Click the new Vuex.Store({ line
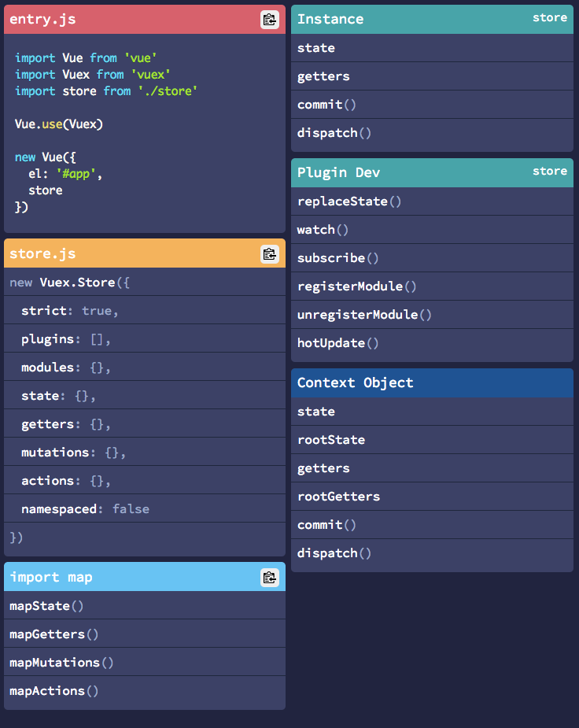Screen dimensions: 579x728 [144, 283]
